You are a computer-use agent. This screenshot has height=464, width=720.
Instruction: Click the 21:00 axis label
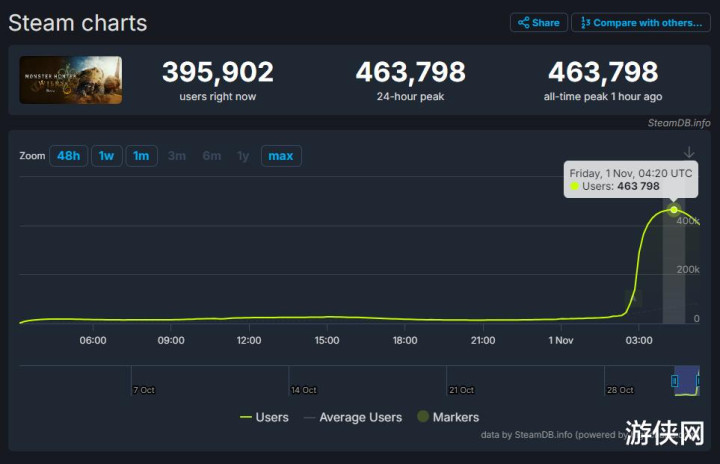point(483,340)
